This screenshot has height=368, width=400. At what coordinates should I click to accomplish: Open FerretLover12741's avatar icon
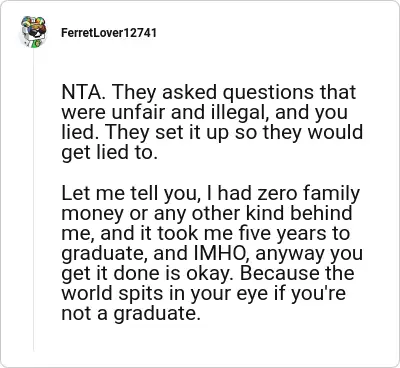[33, 32]
